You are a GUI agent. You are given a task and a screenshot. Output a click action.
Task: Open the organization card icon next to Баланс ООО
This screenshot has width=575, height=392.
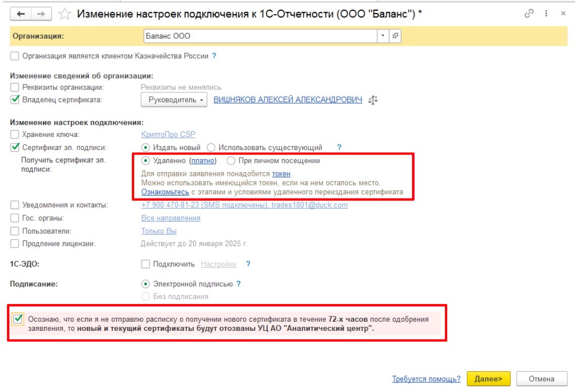click(395, 35)
